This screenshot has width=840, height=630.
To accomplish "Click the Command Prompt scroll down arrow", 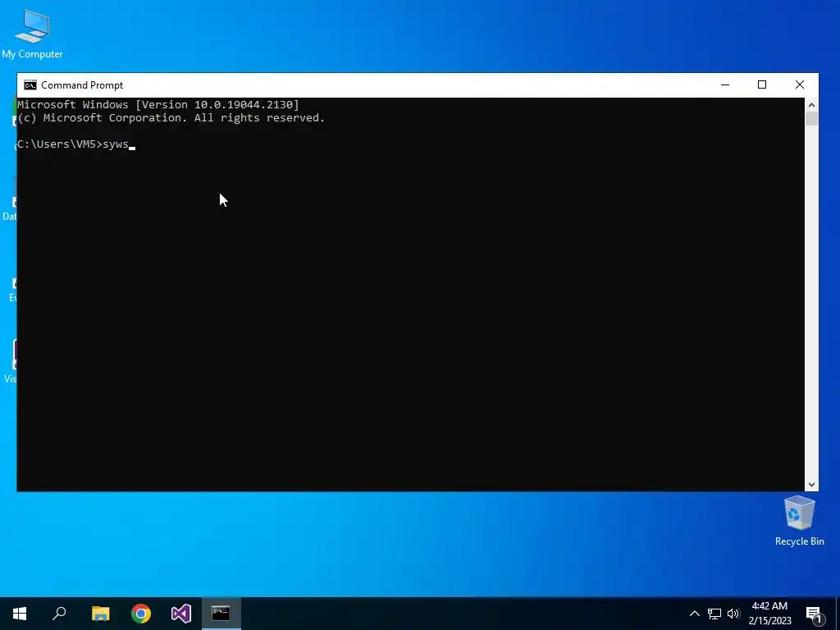I will pyautogui.click(x=811, y=484).
